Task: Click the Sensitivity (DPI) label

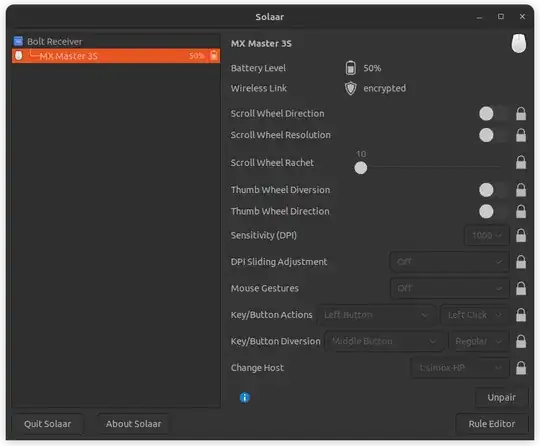Action: point(263,235)
